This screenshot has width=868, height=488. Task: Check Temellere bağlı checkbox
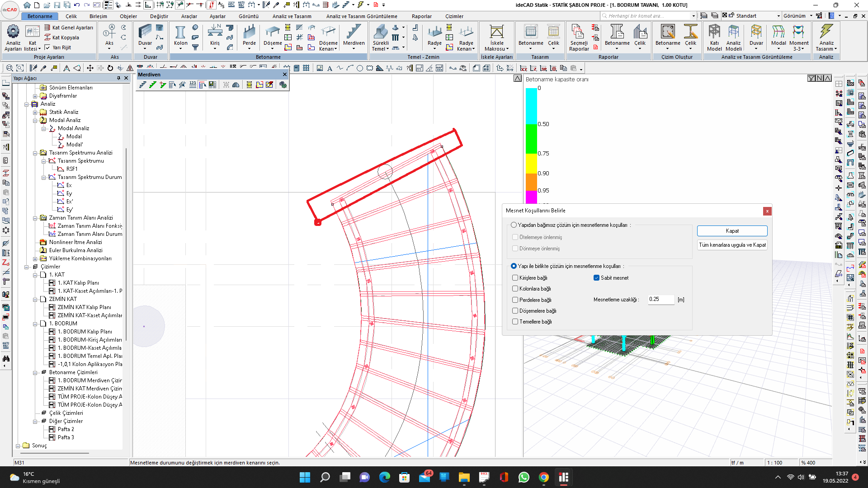tap(515, 322)
